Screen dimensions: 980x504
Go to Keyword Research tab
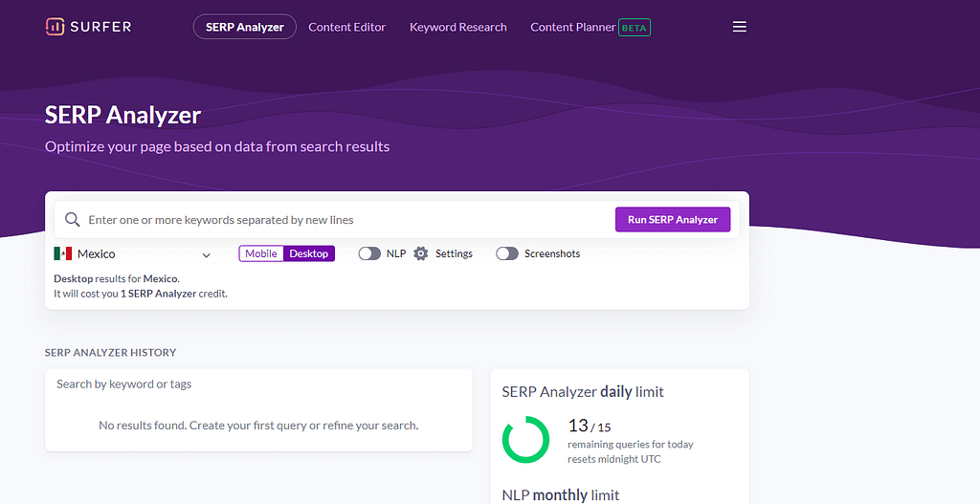point(458,27)
